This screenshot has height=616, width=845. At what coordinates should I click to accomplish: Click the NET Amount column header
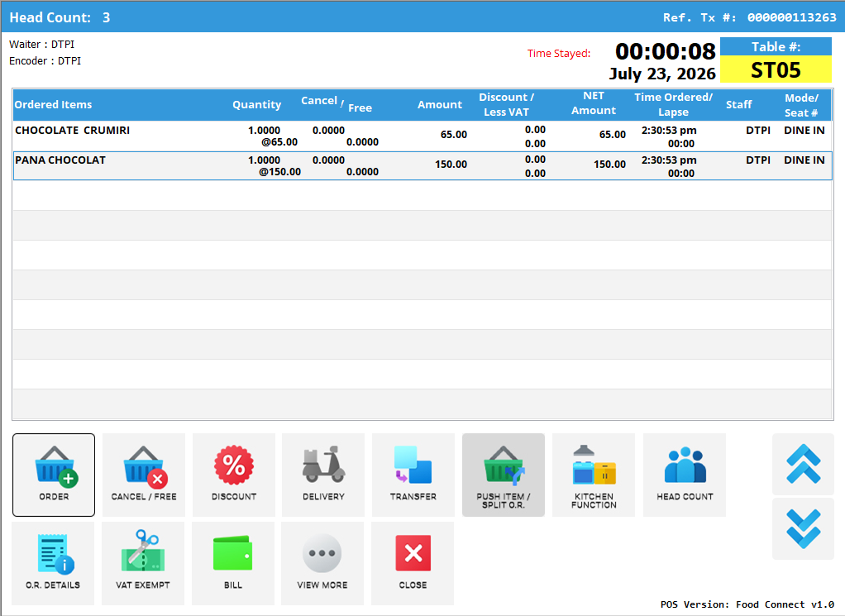point(594,103)
